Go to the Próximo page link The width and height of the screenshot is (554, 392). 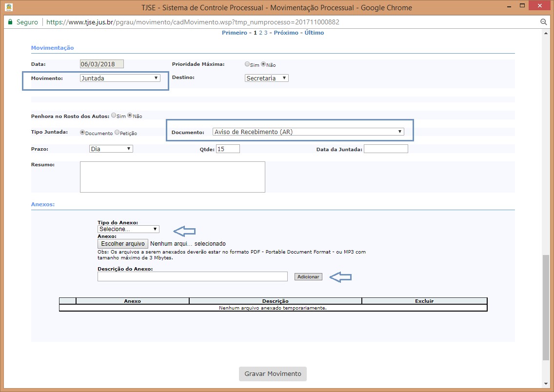pyautogui.click(x=286, y=33)
